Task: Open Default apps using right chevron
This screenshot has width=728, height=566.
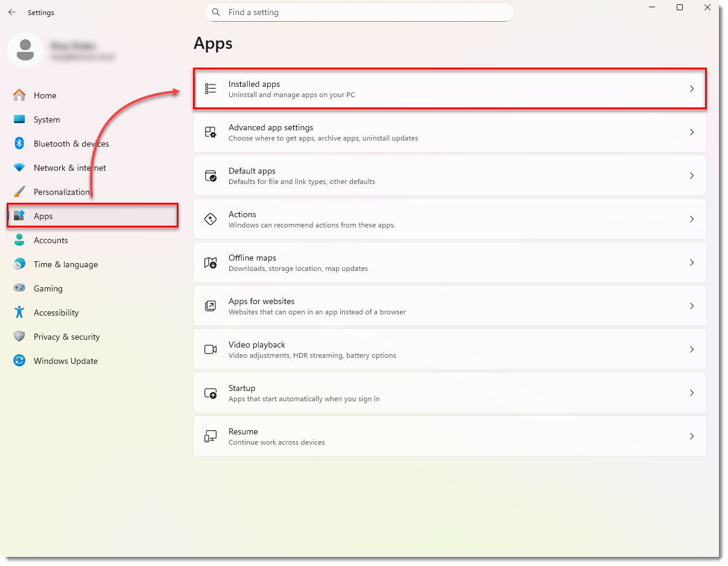Action: [x=692, y=176]
